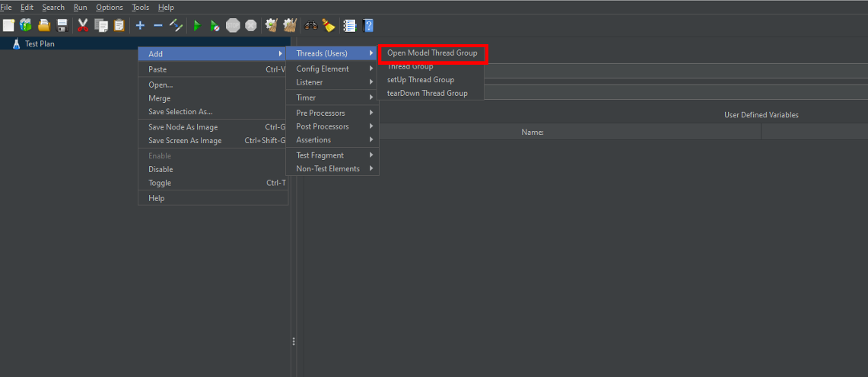Click Help in context menu
The width and height of the screenshot is (868, 377).
(x=213, y=198)
